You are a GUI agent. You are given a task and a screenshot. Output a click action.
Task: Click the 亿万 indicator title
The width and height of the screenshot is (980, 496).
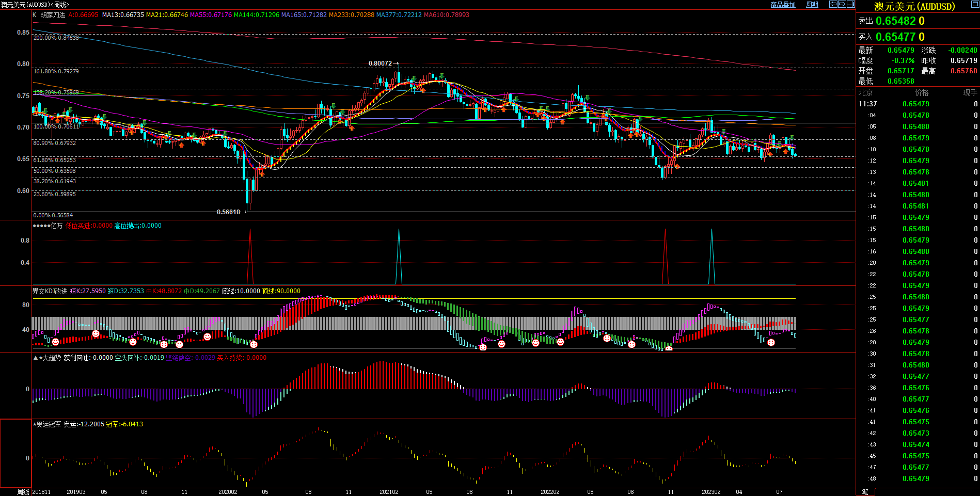click(56, 226)
